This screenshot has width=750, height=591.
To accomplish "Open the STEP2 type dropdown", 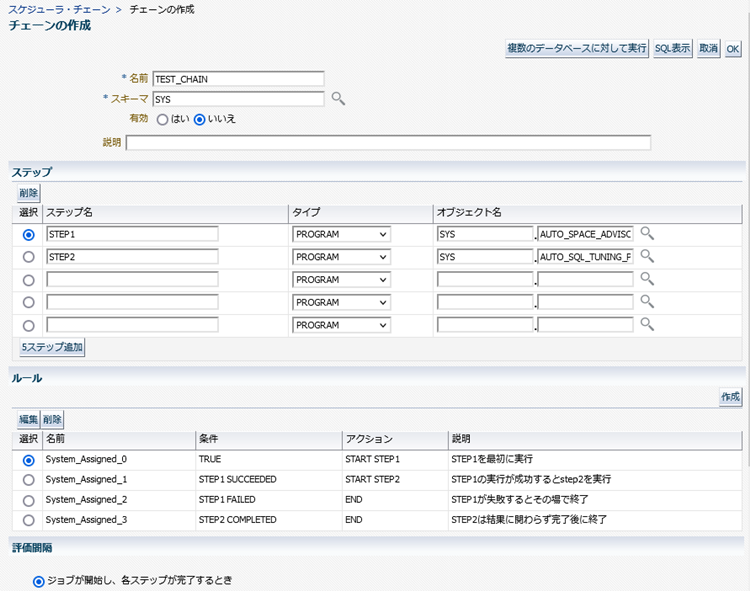I will (x=341, y=257).
